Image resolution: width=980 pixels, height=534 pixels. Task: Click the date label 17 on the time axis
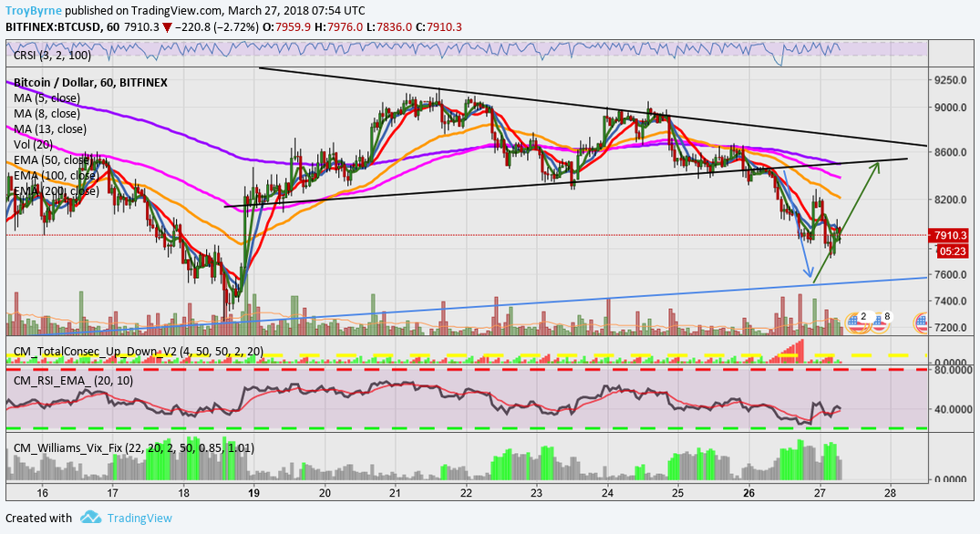[112, 492]
